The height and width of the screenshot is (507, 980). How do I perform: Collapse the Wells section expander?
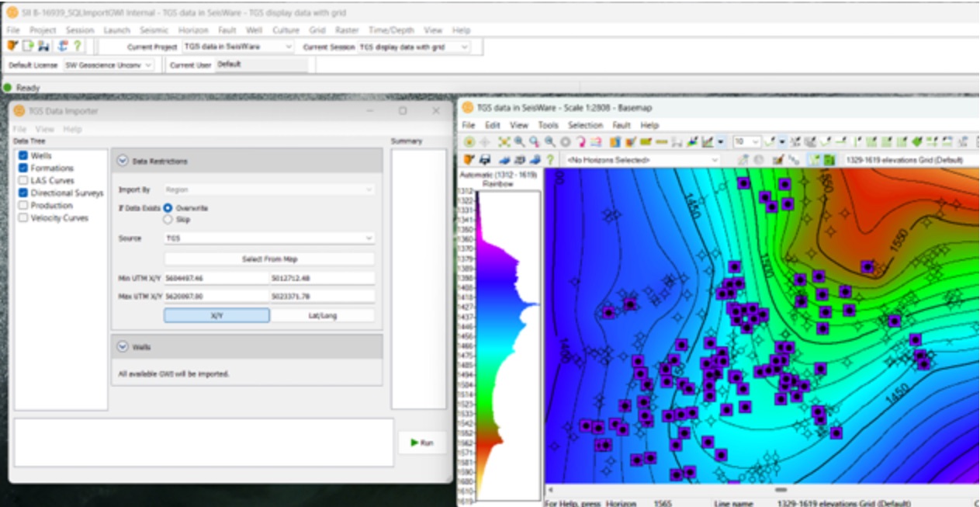pos(123,346)
